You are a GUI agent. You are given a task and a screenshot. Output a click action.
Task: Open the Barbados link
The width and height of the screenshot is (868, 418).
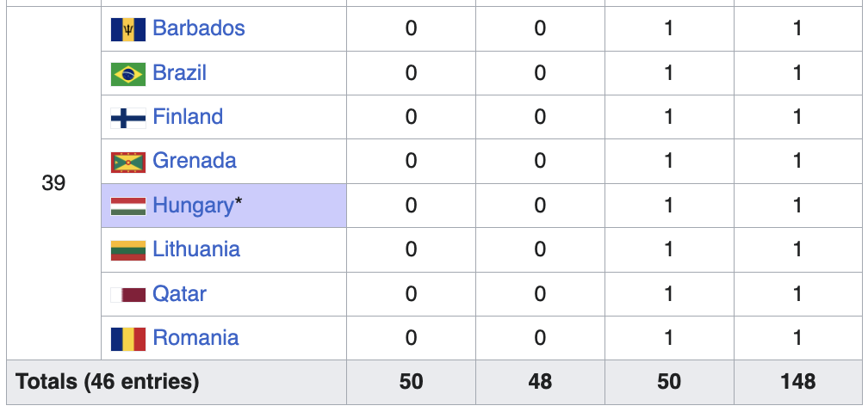[x=199, y=28]
